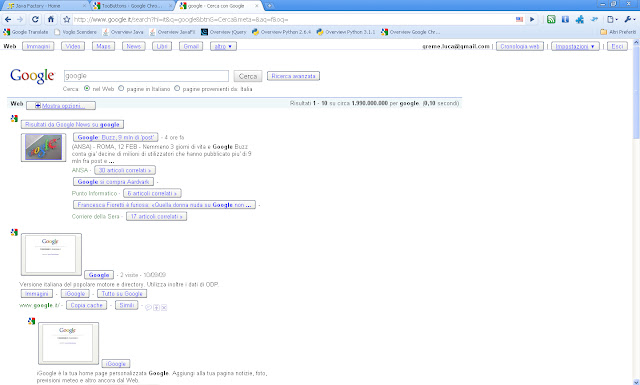Open Cronologia web
The width and height of the screenshot is (640, 385).
click(x=520, y=46)
